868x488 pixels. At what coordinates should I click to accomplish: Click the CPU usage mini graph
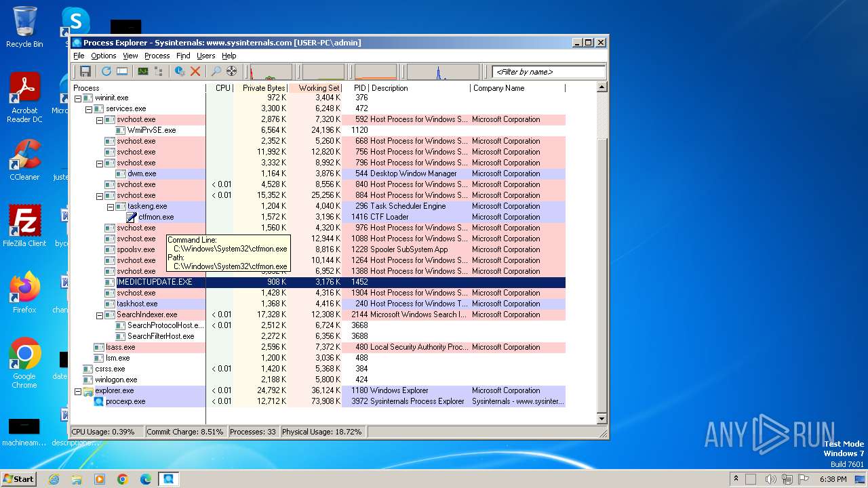pyautogui.click(x=271, y=72)
